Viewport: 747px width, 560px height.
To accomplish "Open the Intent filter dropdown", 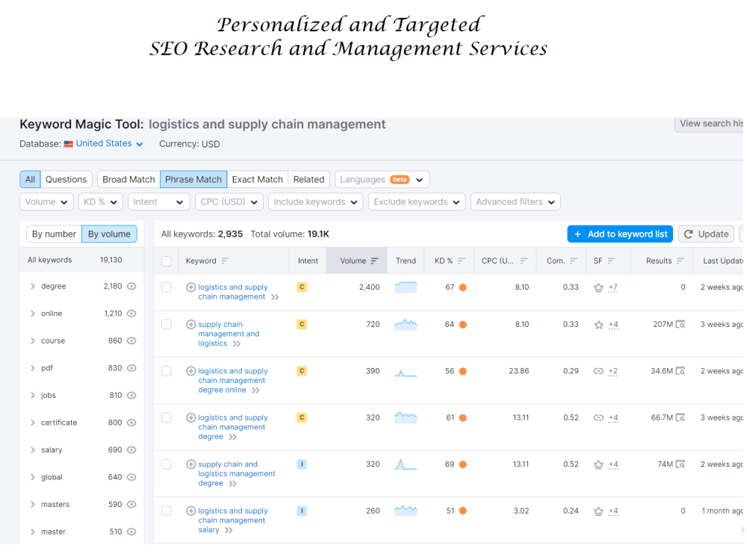I will tap(158, 202).
